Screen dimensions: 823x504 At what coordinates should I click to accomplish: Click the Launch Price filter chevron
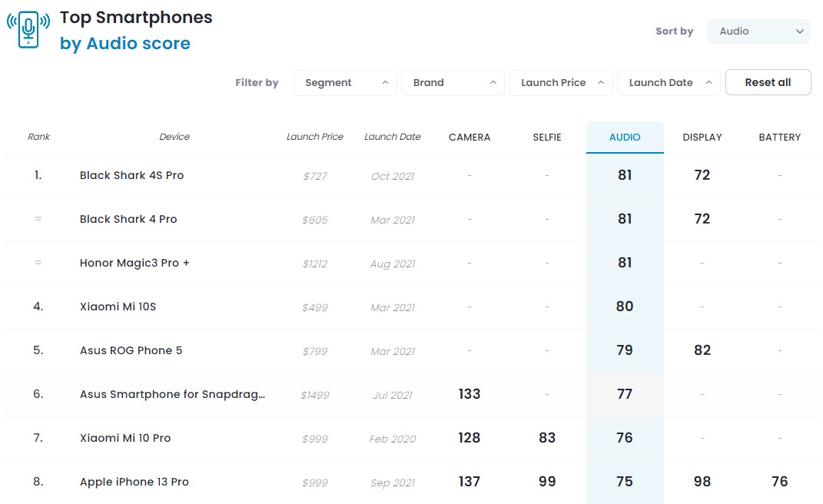pyautogui.click(x=601, y=82)
